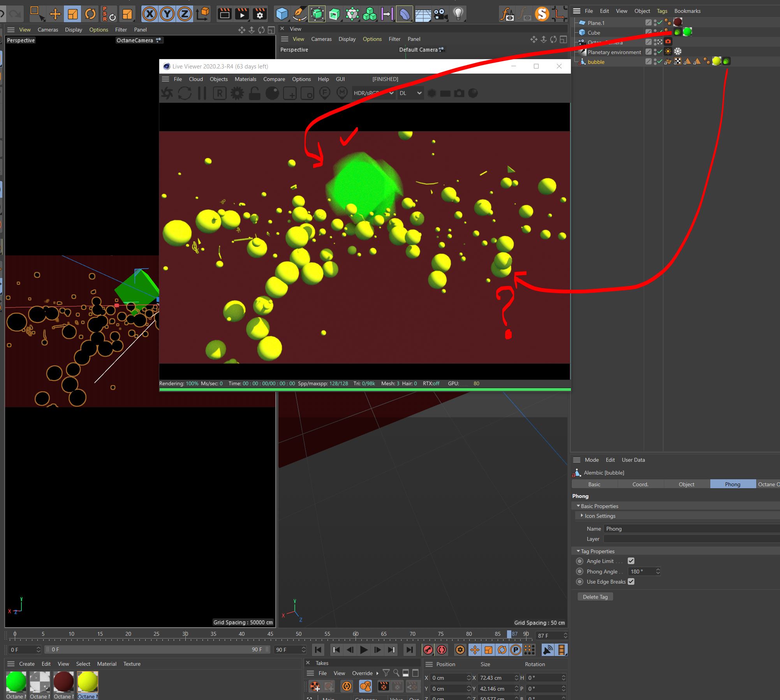Click the Light object icon
The image size is (780, 700).
coord(458,14)
